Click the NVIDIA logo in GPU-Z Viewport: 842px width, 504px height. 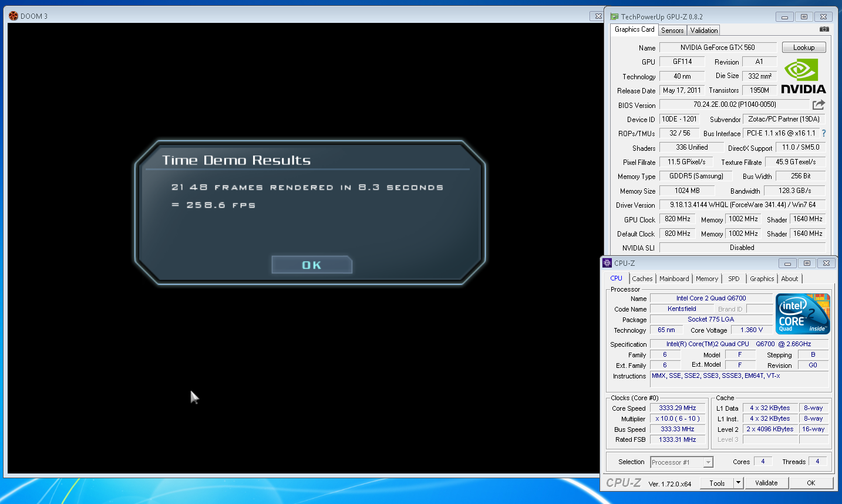803,77
